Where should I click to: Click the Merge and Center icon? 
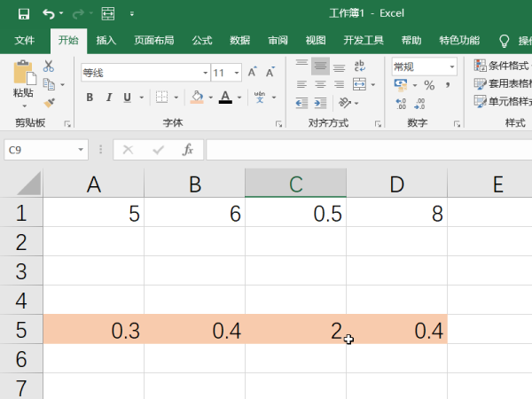(359, 85)
